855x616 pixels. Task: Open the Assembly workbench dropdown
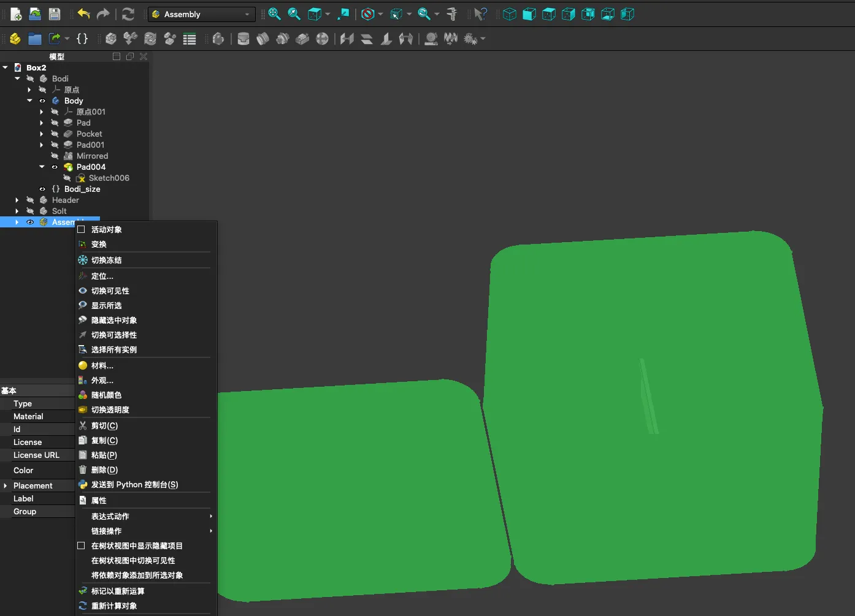click(202, 14)
